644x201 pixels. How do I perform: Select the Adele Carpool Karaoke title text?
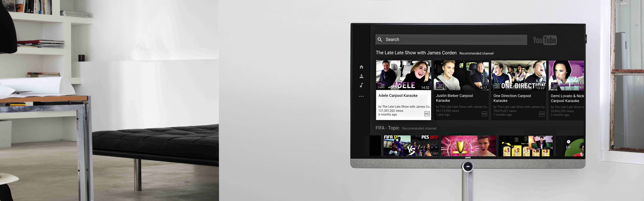coord(398,96)
